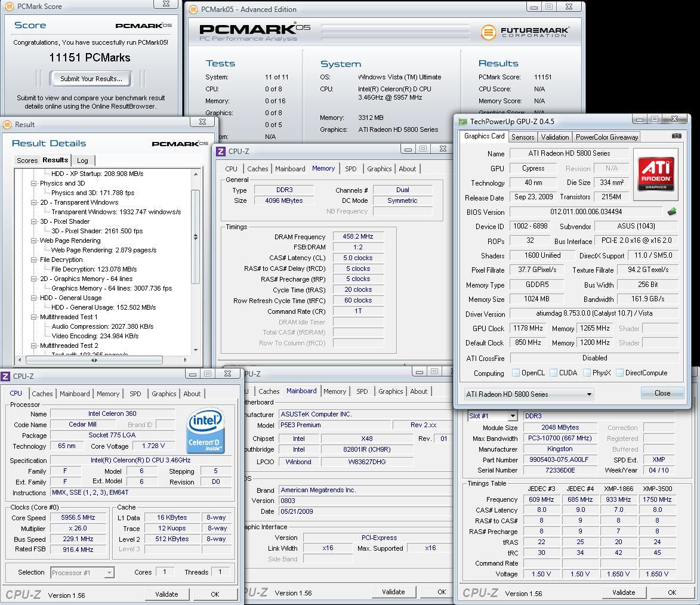Open the Log tab in Result Details

click(82, 160)
